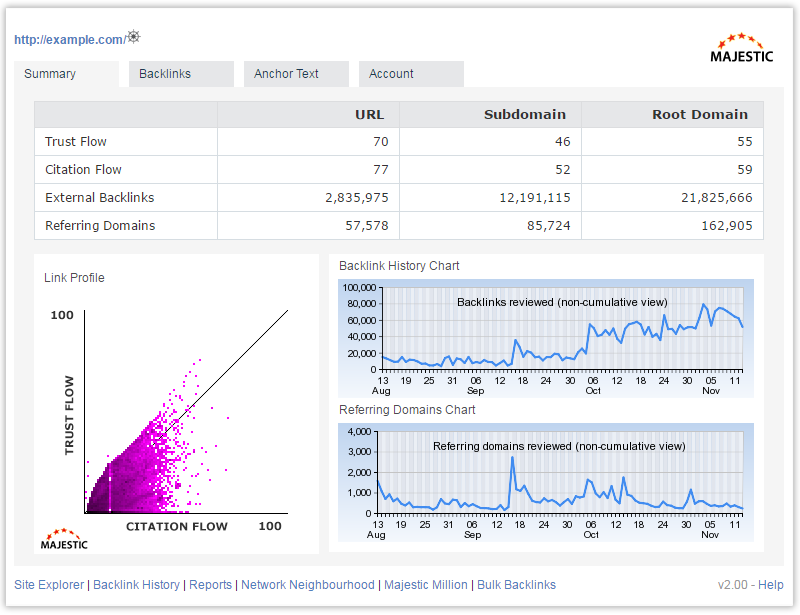
Task: Open Backlink History footer link
Action: 136,585
